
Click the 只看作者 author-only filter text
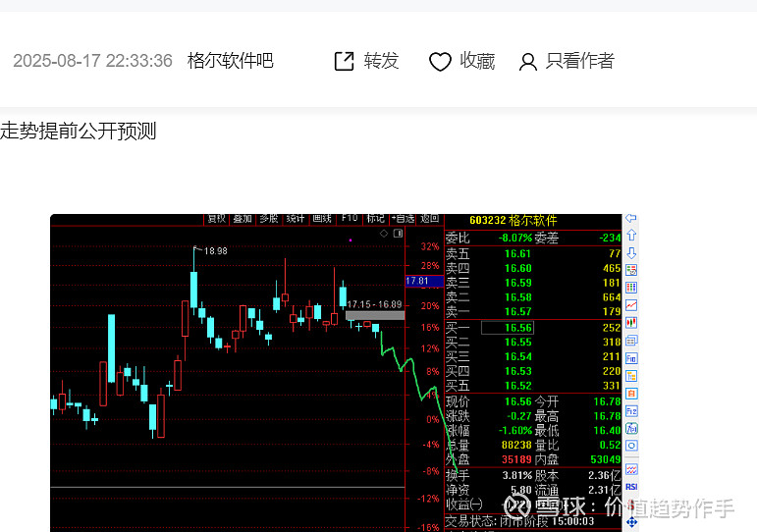click(x=580, y=61)
